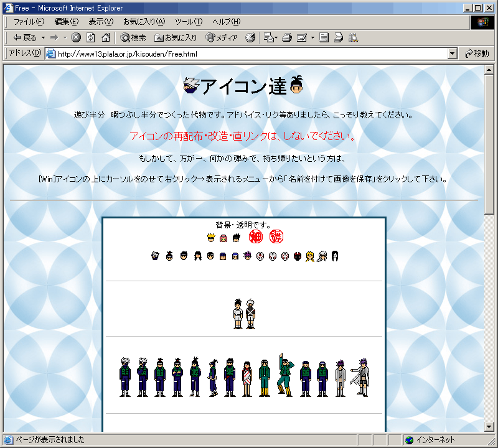Click the vertical scrollbar thumb
498x448 pixels.
point(489,144)
